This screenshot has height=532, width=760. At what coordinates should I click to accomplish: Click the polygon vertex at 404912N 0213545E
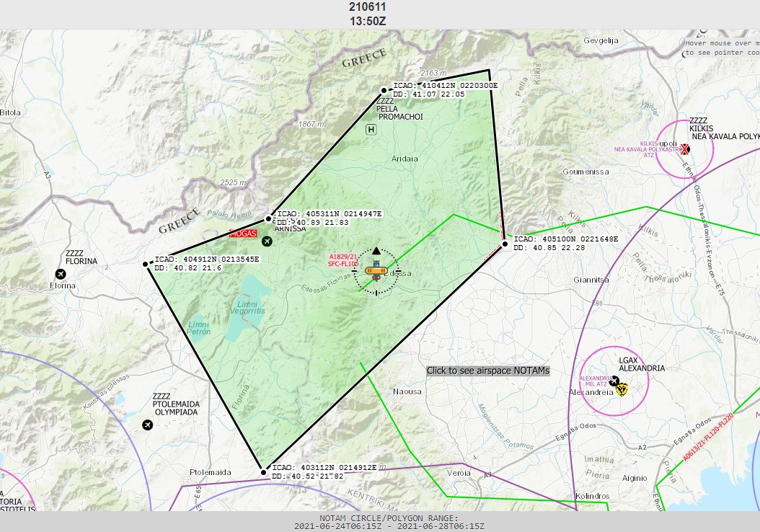pyautogui.click(x=146, y=264)
